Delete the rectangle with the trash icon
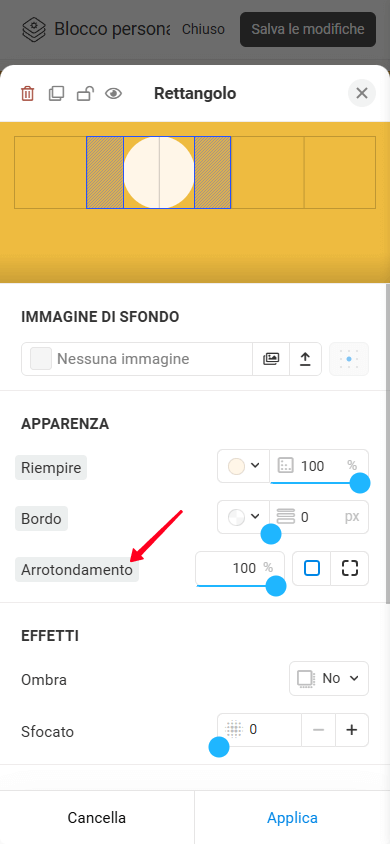390x844 pixels. tap(27, 94)
